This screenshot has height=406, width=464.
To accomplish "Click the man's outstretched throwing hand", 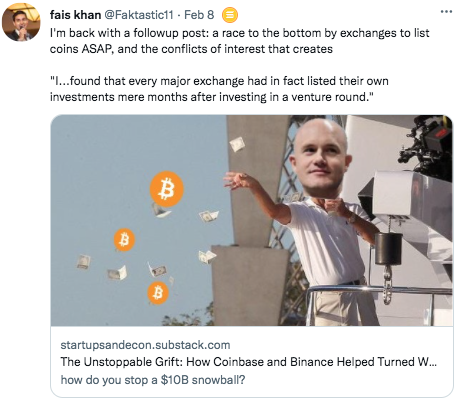I will (236, 180).
